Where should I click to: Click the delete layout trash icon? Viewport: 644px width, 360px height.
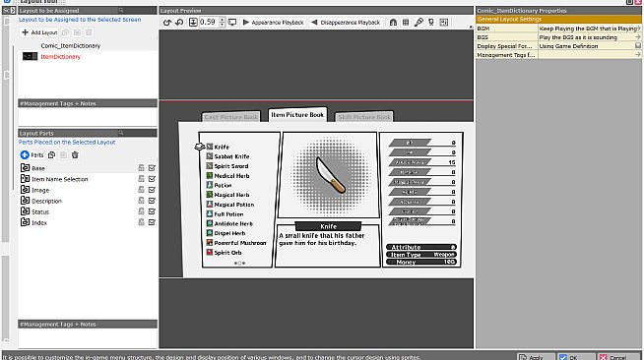pyautogui.click(x=90, y=32)
